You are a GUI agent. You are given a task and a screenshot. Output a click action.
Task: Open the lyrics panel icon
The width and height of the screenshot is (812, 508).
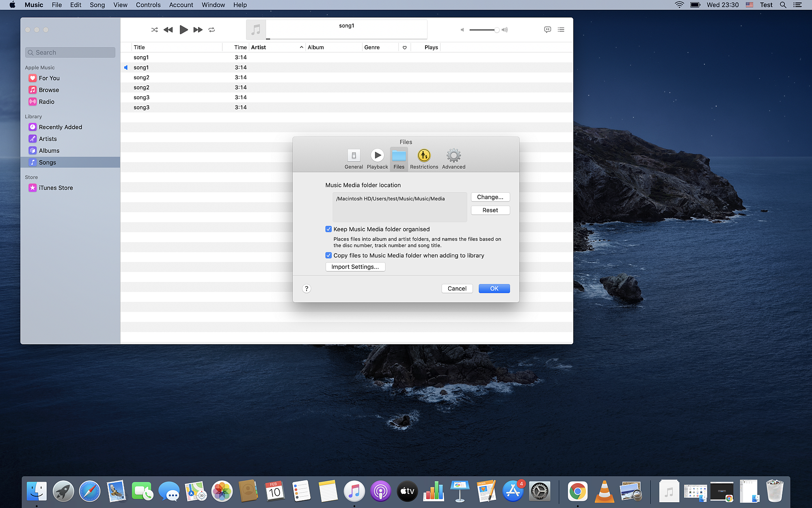[x=547, y=30]
